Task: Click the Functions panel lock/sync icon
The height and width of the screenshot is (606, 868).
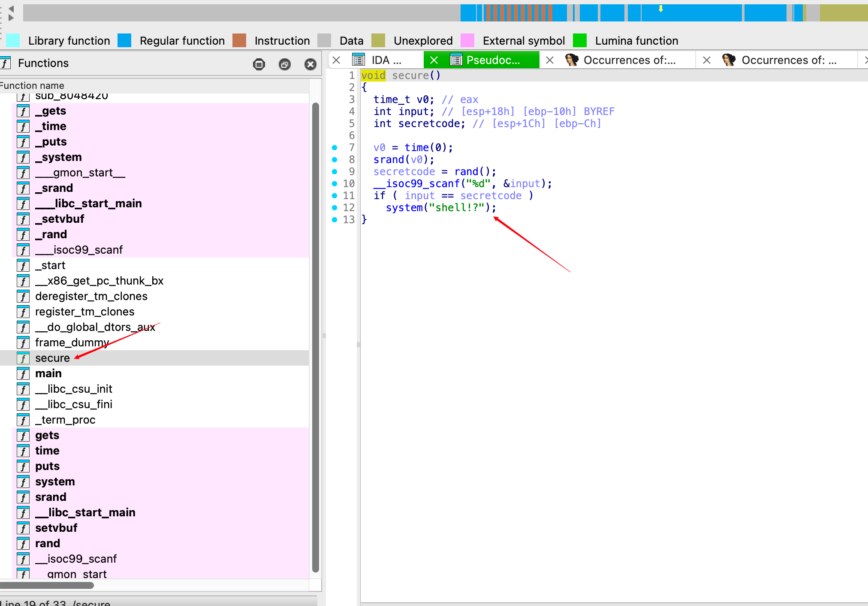Action: coord(259,64)
